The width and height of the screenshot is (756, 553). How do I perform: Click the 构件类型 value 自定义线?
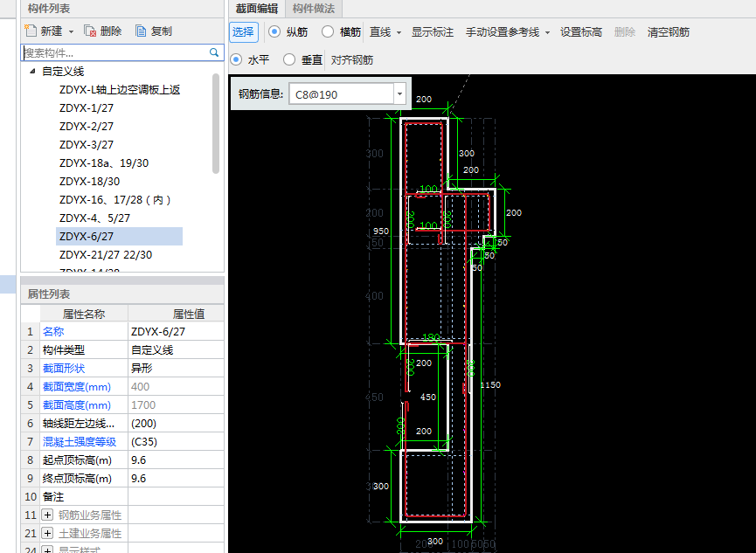176,350
